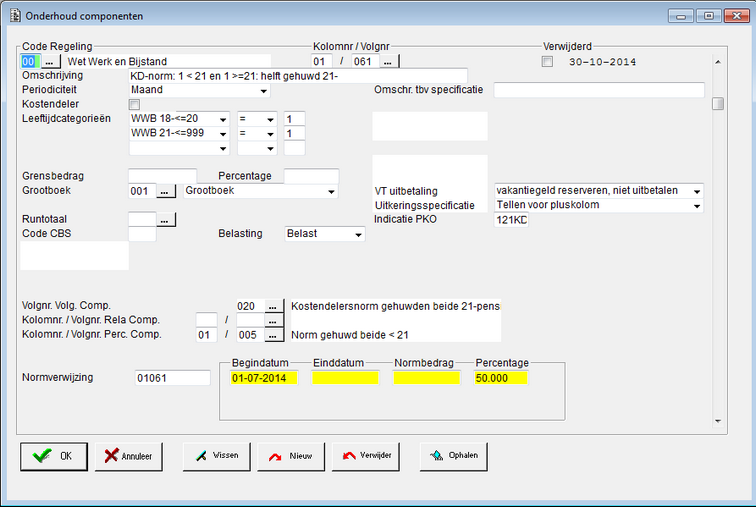
Task: Open the WWB 21-<=999 age category dropdown
Action: click(223, 133)
